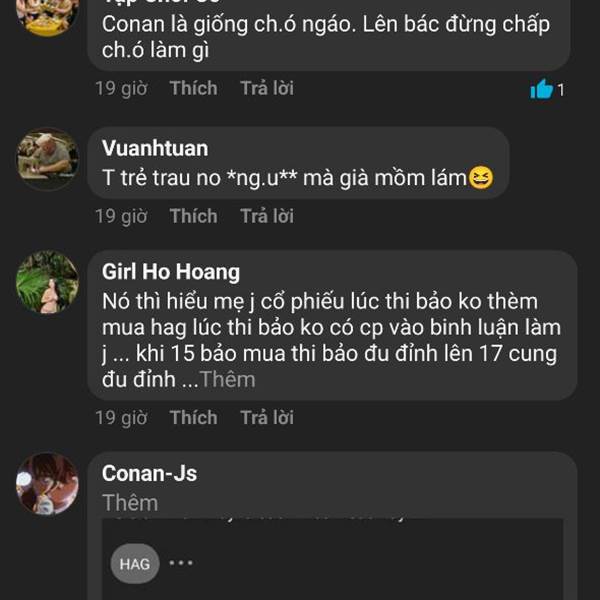
Task: Click the Conan-Js username
Action: 149,474
